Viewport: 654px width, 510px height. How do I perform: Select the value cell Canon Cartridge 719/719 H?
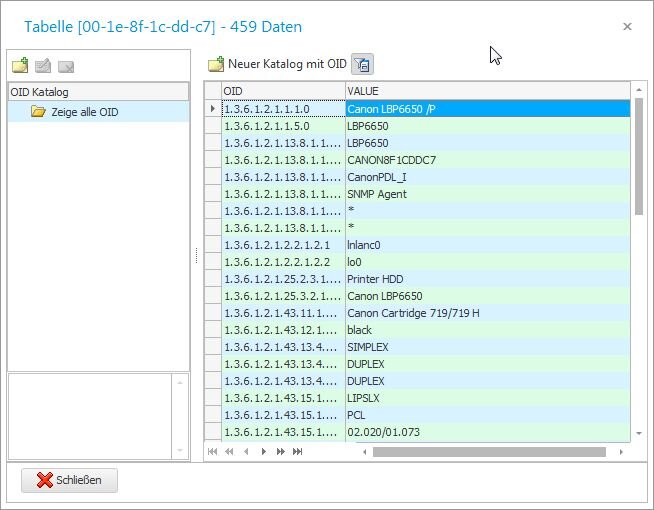pyautogui.click(x=488, y=313)
